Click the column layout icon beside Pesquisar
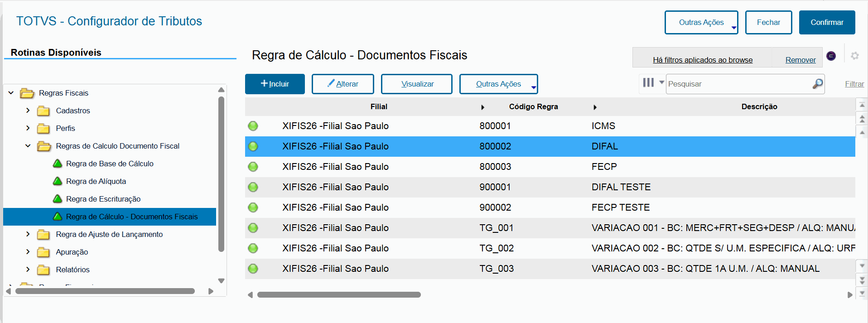Screen dimensions: 868x323 click(648, 83)
